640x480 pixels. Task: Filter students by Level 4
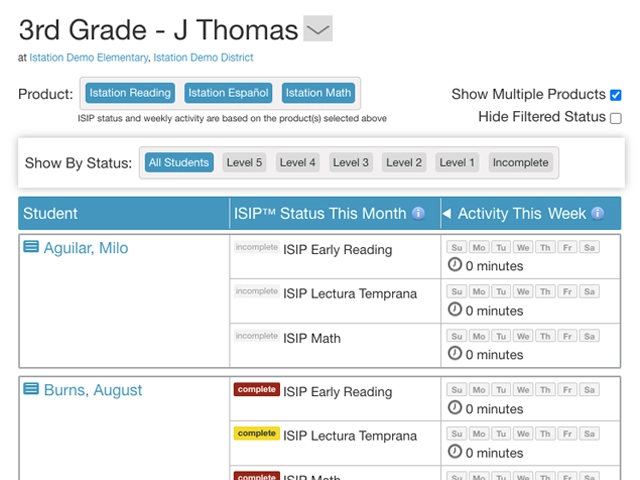coord(298,162)
